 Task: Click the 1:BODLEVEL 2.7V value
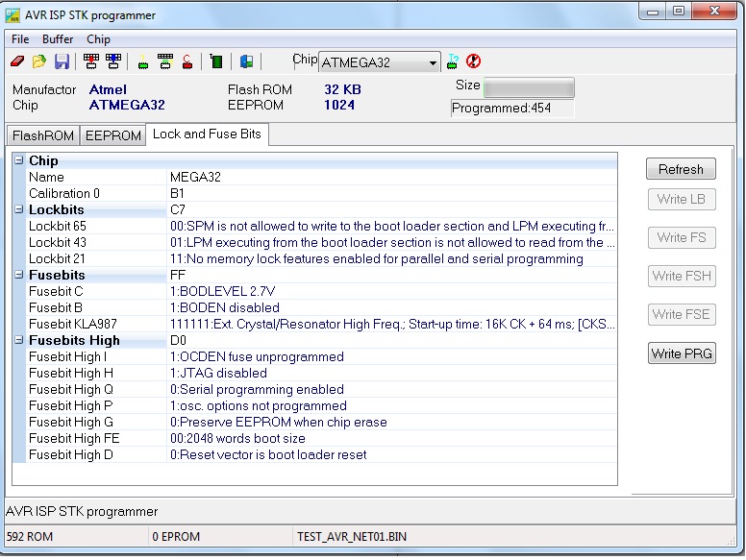pos(222,291)
